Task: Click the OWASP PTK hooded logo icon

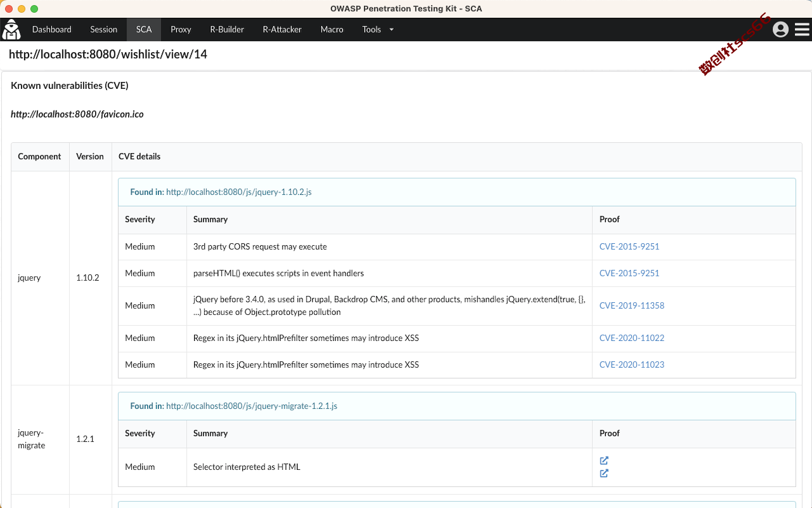Action: coord(11,29)
